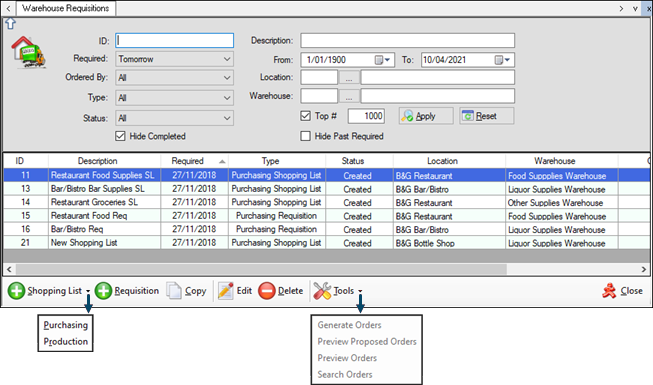The image size is (653, 385).
Task: Select Production from Shopping List menu
Action: (x=65, y=342)
